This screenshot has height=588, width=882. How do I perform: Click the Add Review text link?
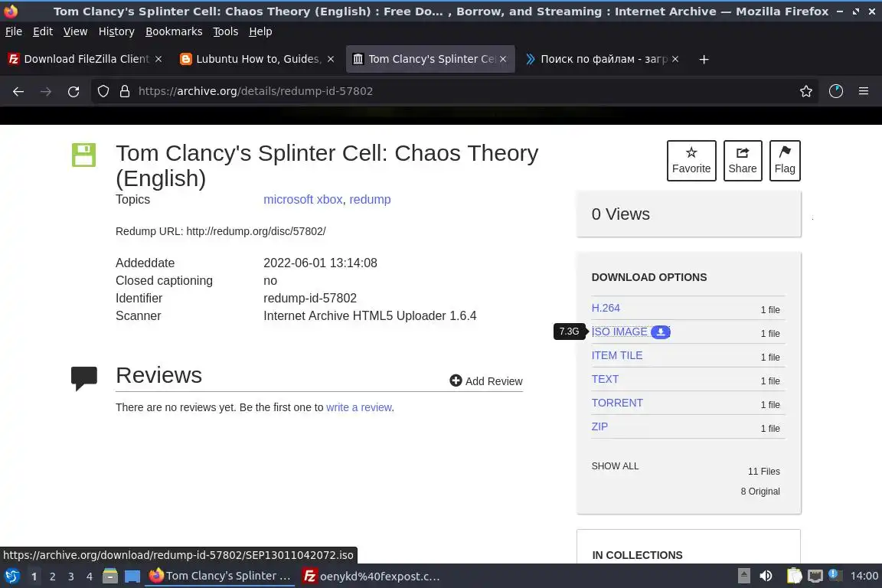click(494, 381)
